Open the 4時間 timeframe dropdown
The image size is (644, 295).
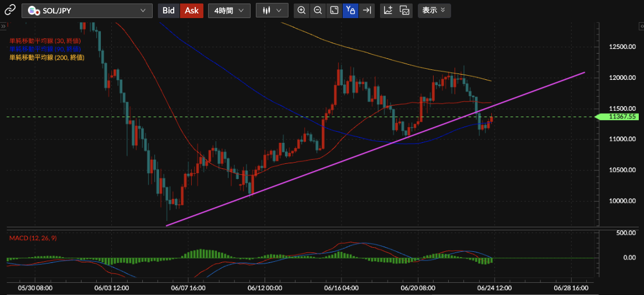(229, 10)
